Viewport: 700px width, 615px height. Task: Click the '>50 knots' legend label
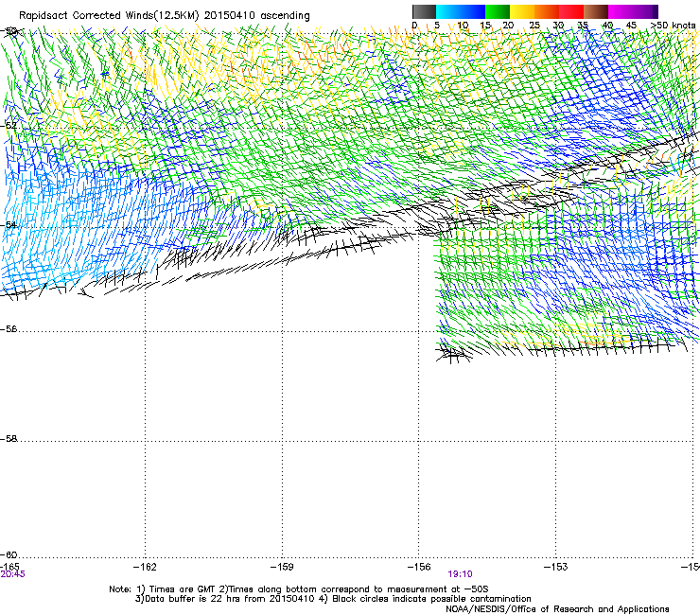point(673,26)
